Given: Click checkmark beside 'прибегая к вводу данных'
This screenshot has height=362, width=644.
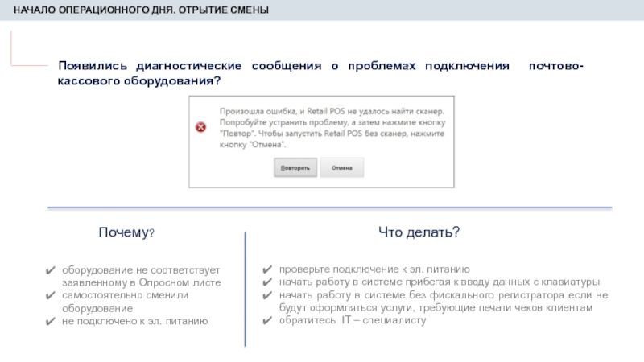Looking at the screenshot, I should pyautogui.click(x=267, y=282).
